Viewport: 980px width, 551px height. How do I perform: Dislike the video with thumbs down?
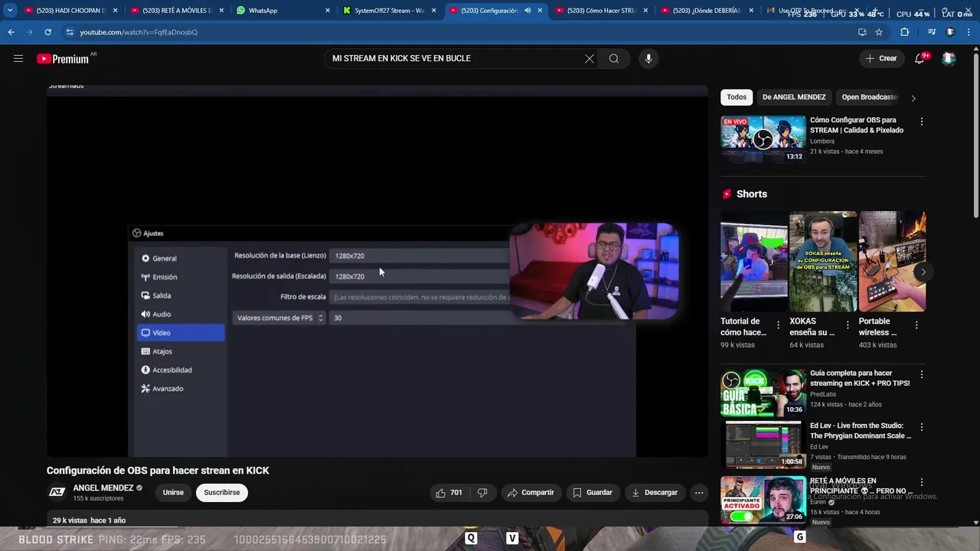point(482,493)
